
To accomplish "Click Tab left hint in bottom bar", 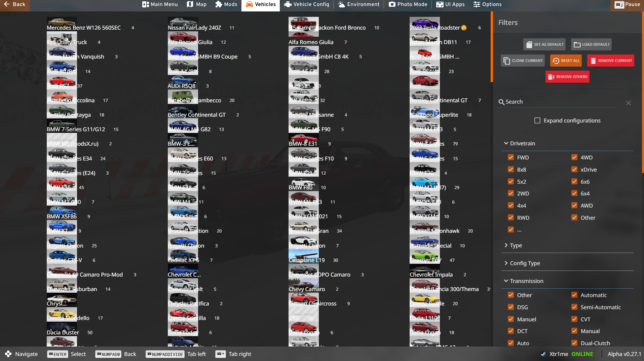I will 176,354.
